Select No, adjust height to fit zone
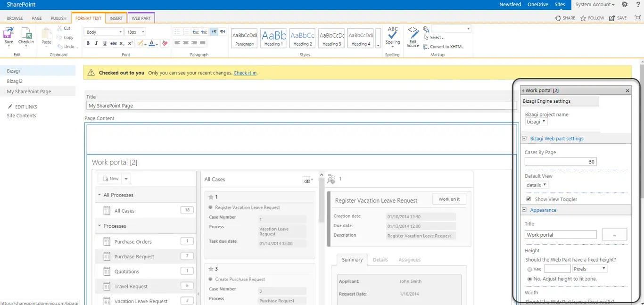The width and height of the screenshot is (644, 305). [x=530, y=279]
